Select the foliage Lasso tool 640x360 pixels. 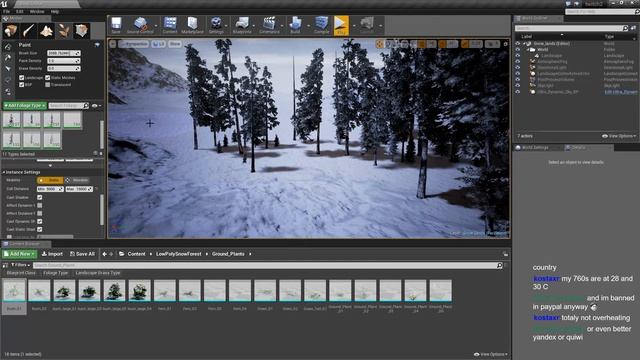point(8,81)
